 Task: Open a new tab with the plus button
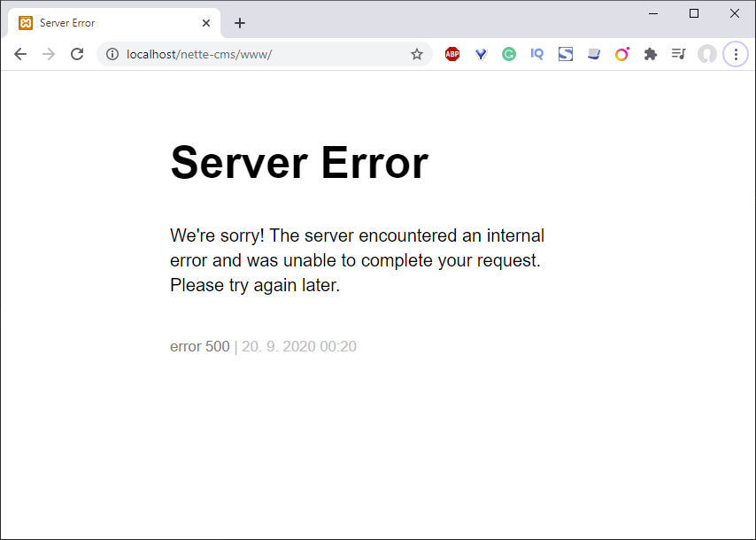[x=240, y=22]
